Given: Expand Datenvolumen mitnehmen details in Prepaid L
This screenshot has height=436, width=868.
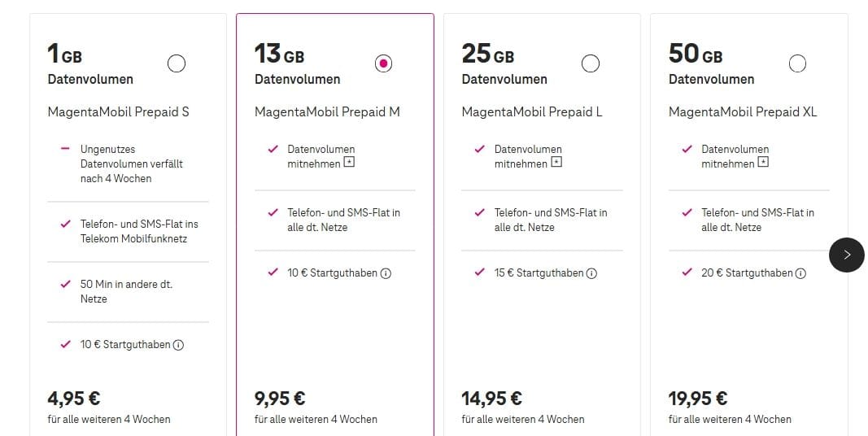Looking at the screenshot, I should pos(556,163).
